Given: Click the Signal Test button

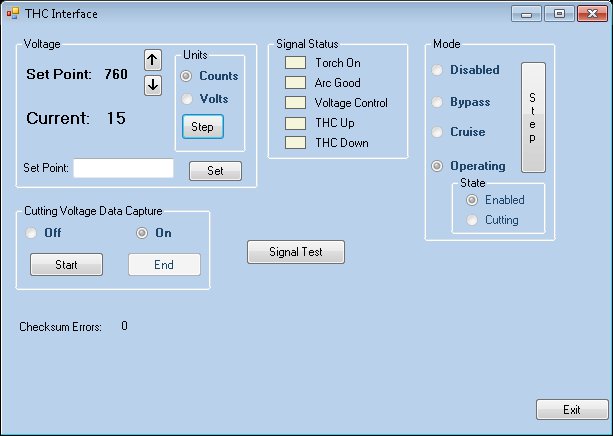Looking at the screenshot, I should coord(295,252).
